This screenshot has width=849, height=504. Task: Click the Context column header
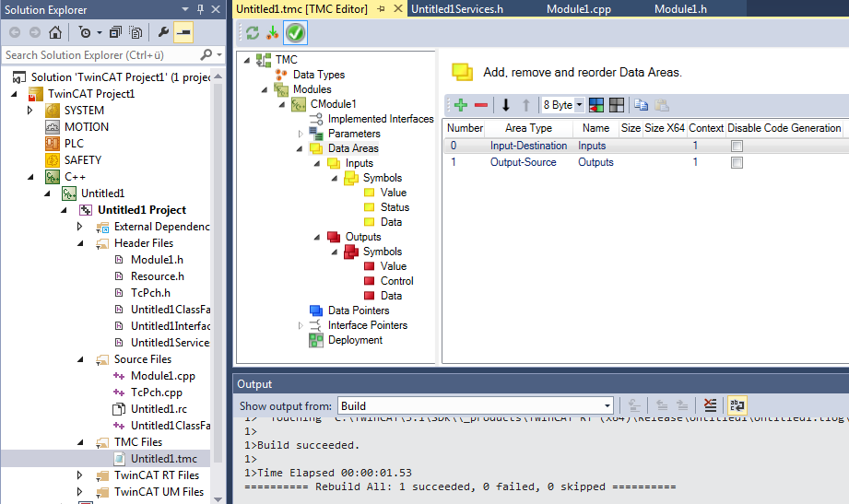705,128
